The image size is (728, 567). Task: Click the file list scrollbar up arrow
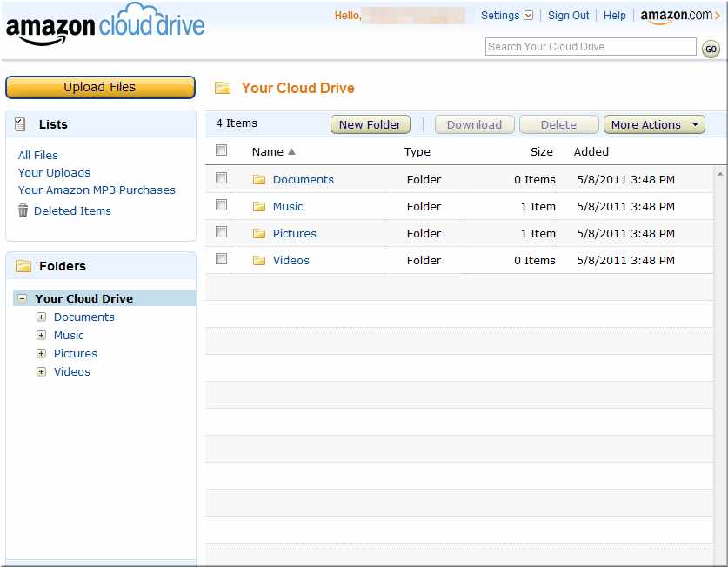[x=720, y=175]
